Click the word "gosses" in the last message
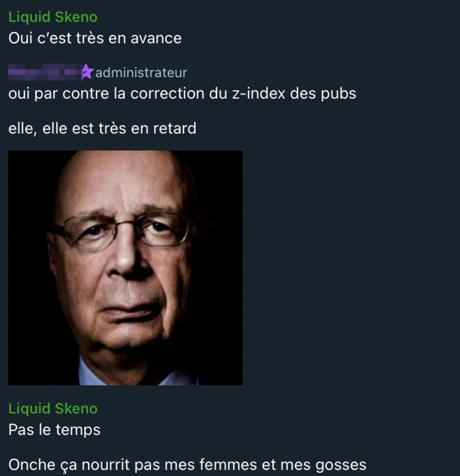The image size is (460, 476). click(341, 465)
